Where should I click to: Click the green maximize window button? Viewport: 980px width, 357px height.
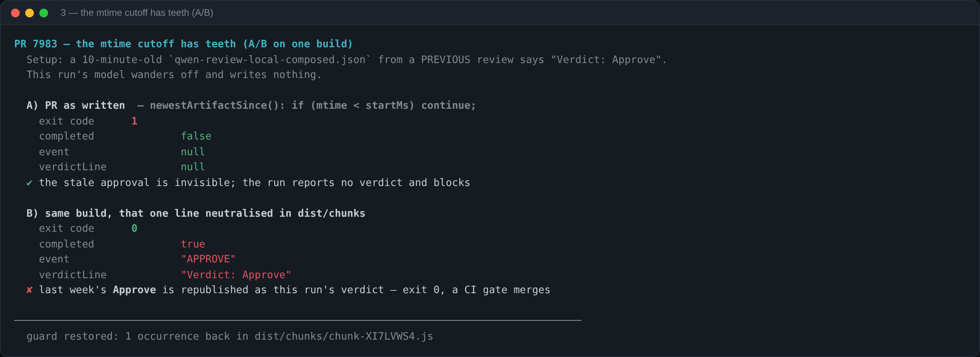[44, 13]
